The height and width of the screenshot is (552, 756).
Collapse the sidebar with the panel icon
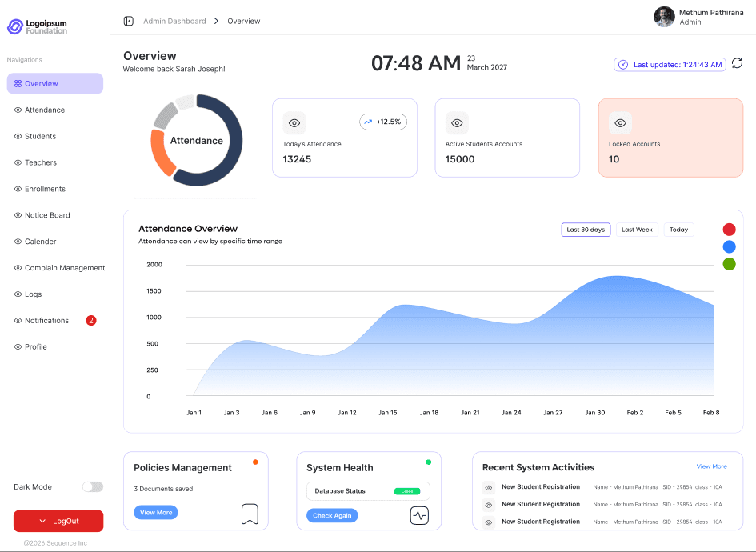pyautogui.click(x=128, y=22)
